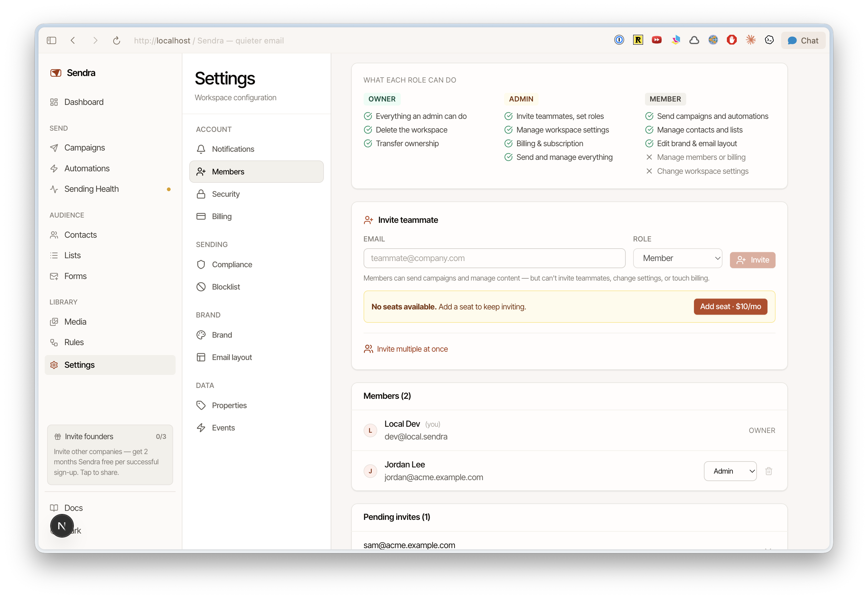Click the Properties tag icon
Image resolution: width=868 pixels, height=599 pixels.
[x=201, y=405]
